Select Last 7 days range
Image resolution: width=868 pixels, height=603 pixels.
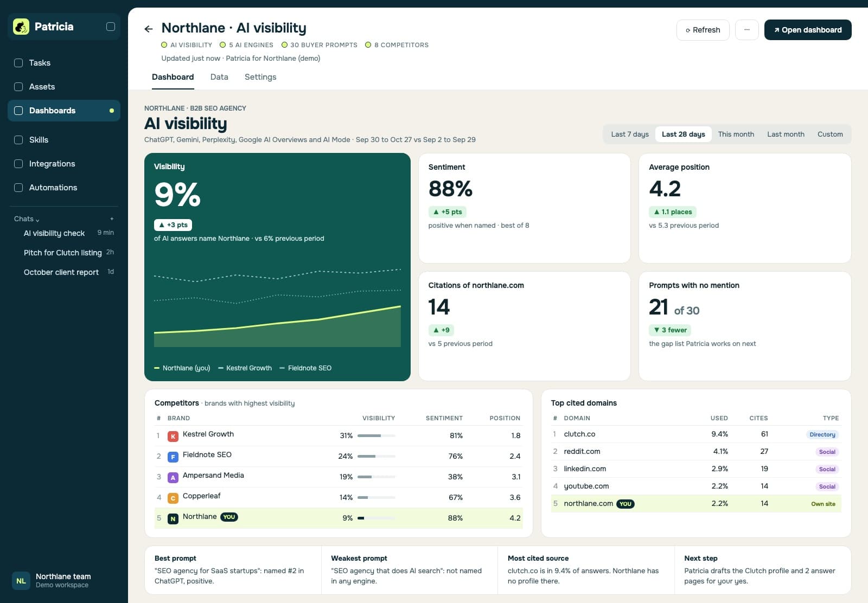(630, 134)
